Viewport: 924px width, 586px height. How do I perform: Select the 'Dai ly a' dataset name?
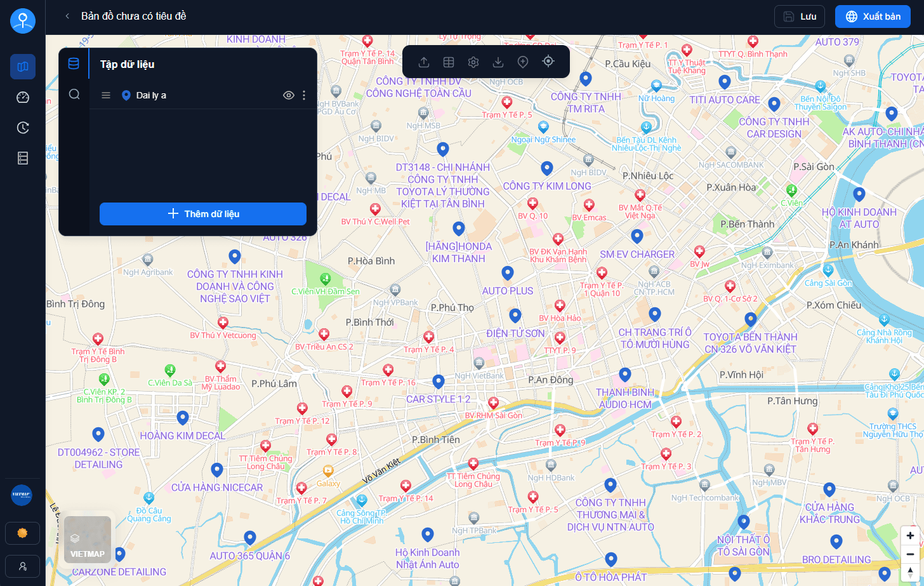tap(151, 95)
